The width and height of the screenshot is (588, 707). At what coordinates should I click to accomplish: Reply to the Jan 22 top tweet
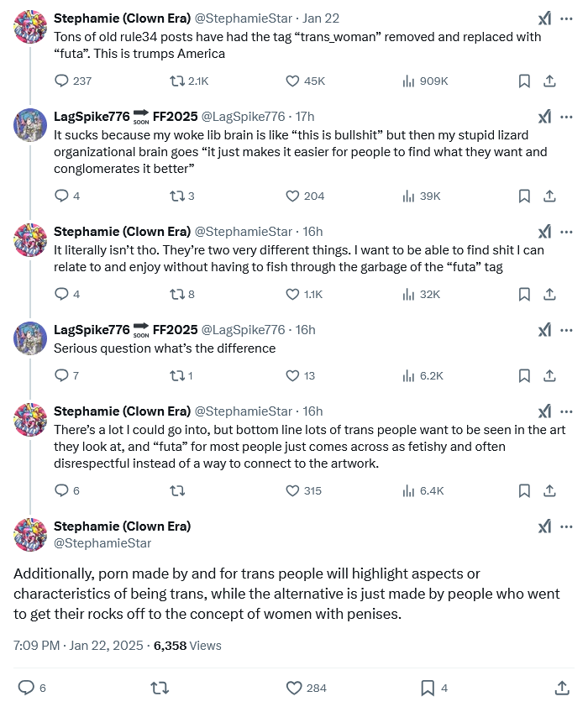61,81
